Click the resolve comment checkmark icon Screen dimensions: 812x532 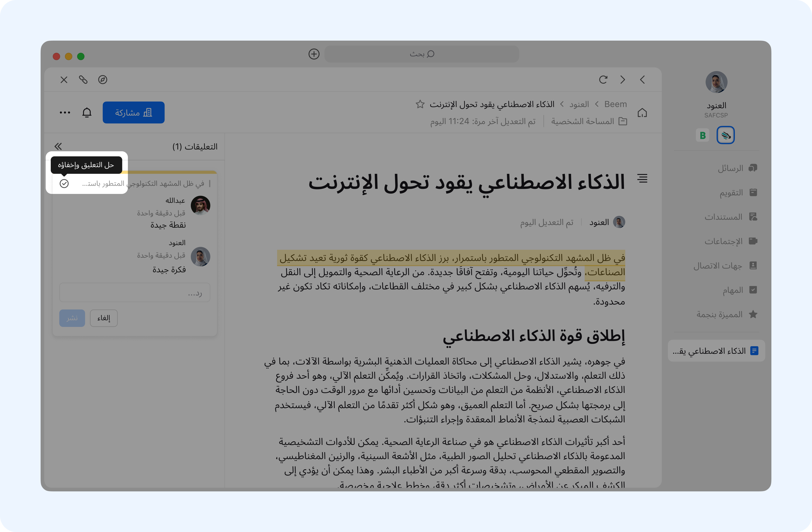click(x=64, y=184)
